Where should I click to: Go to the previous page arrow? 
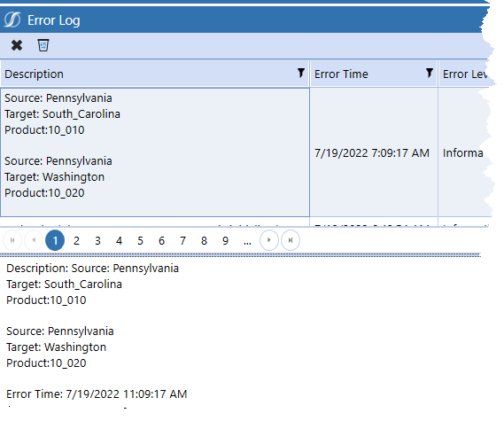click(x=34, y=240)
